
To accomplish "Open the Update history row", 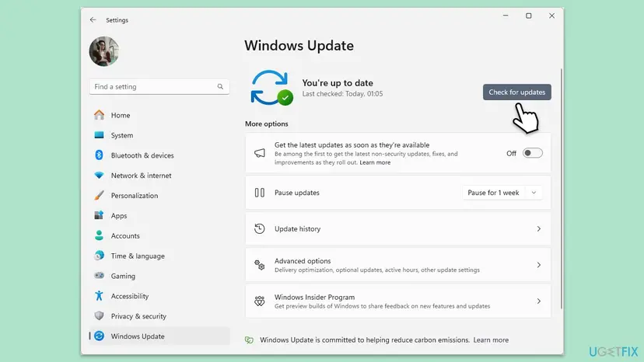I will [397, 228].
